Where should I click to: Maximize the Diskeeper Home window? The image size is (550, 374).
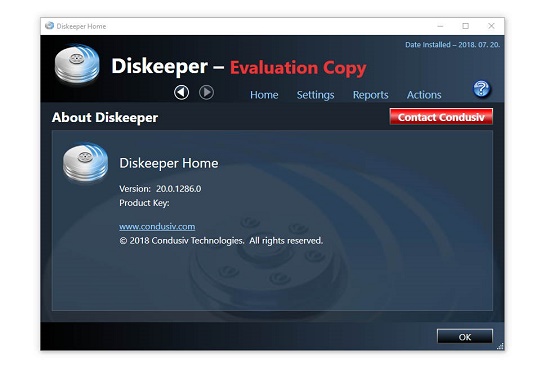465,26
